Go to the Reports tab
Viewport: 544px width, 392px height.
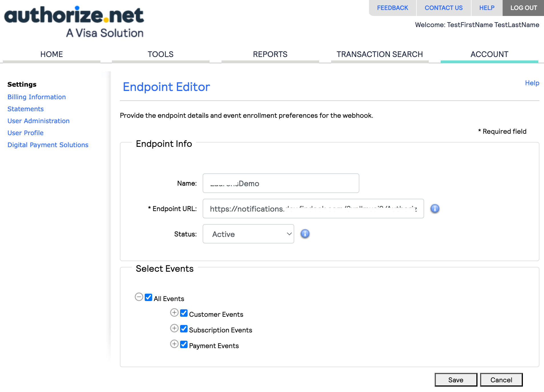coord(270,54)
